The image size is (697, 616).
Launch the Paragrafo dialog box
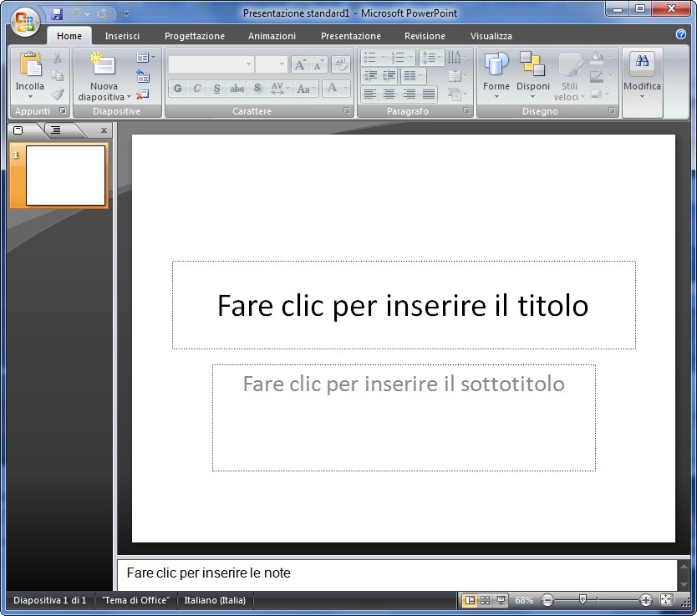tap(466, 111)
